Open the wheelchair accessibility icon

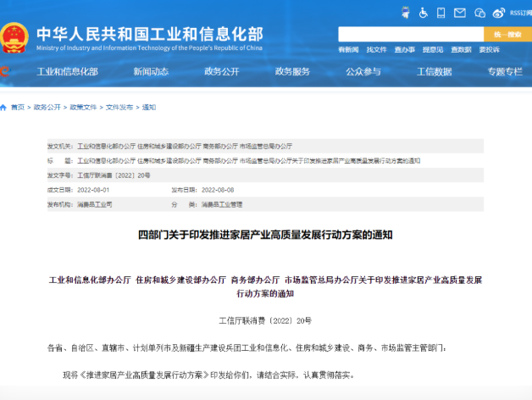click(x=423, y=13)
